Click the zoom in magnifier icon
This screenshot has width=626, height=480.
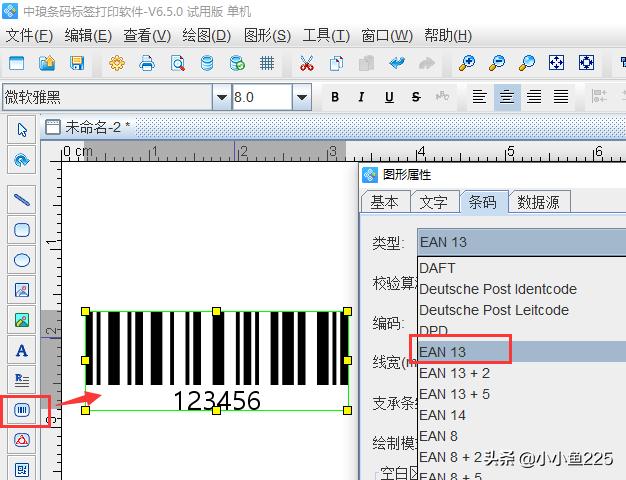point(467,63)
